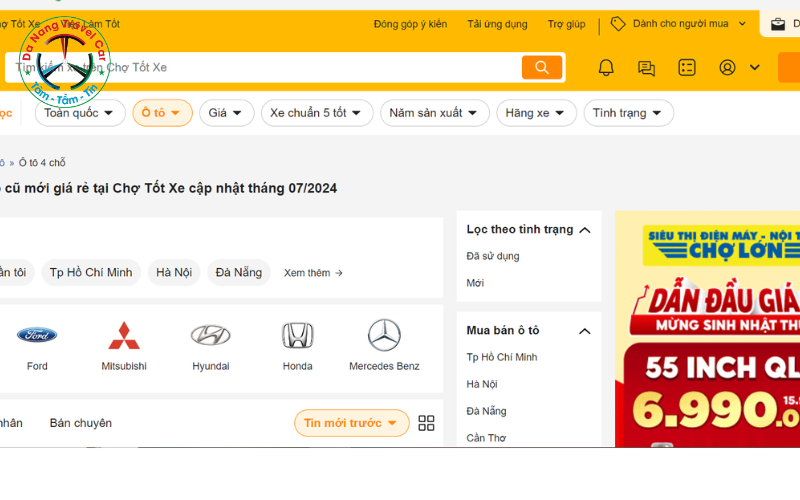Switch to Bán chuyên tab
800x500 pixels.
pyautogui.click(x=81, y=423)
